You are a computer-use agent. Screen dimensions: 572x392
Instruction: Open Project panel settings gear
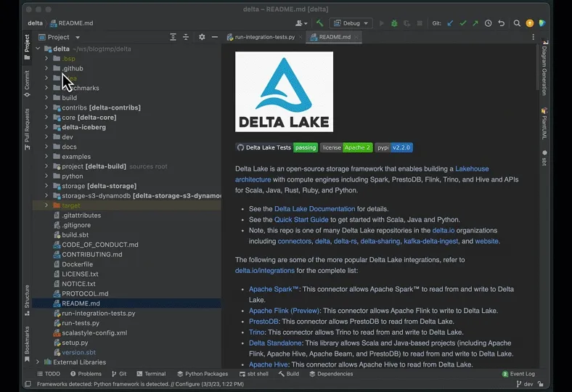(202, 37)
